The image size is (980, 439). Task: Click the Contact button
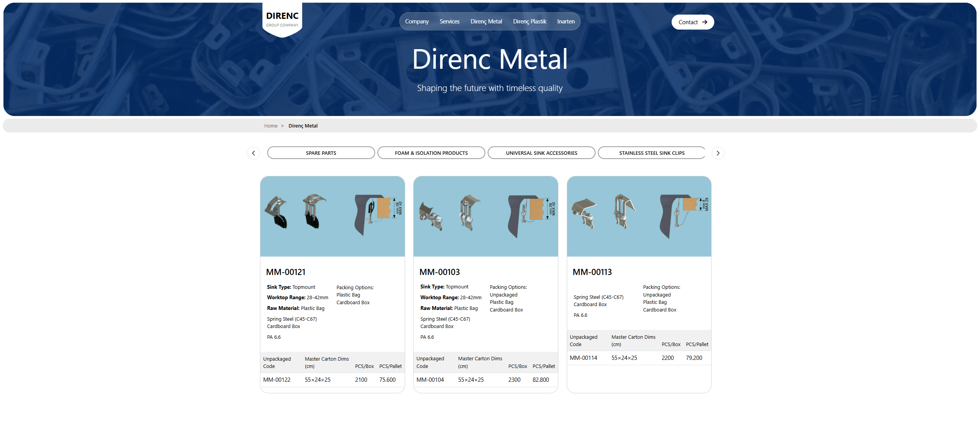tap(693, 22)
